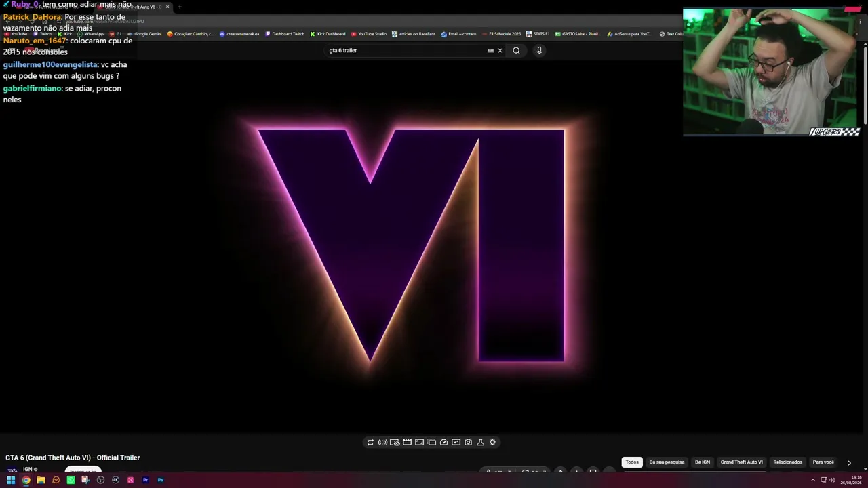This screenshot has width=868, height=488.
Task: Open the taskbar clock and date
Action: (x=852, y=480)
